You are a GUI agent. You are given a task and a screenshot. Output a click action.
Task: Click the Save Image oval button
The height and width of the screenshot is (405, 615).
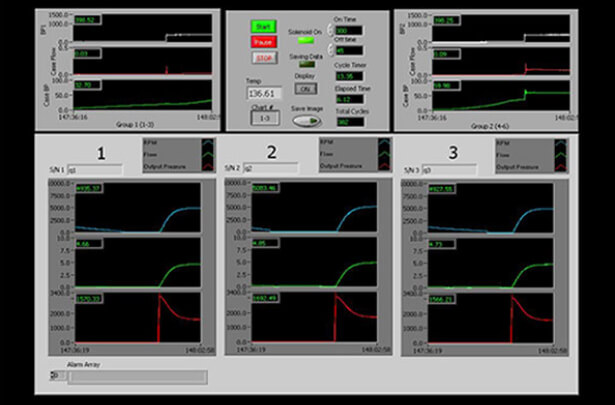(x=307, y=121)
